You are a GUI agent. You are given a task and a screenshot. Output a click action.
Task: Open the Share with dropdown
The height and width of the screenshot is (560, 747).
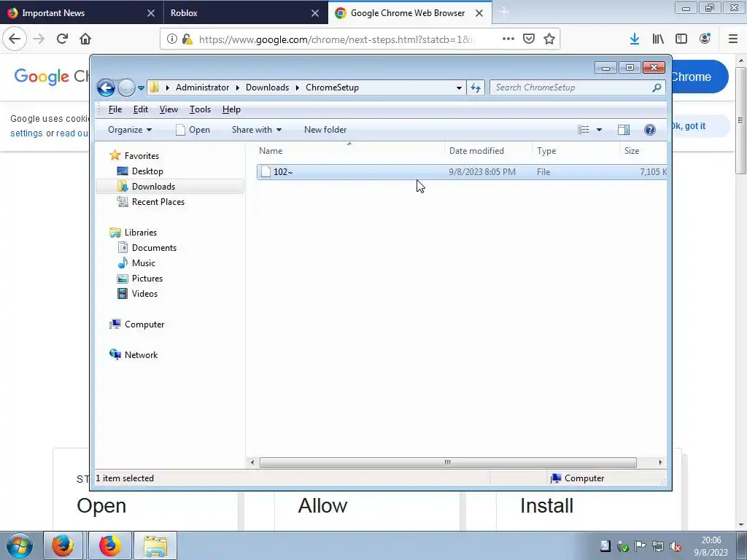[x=256, y=130]
